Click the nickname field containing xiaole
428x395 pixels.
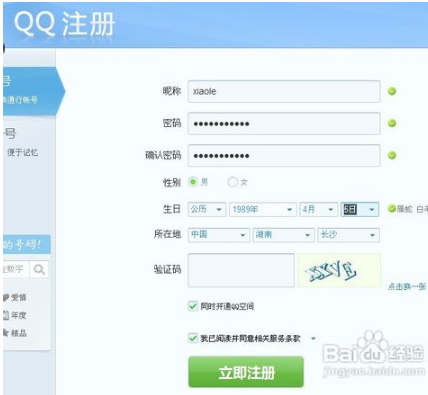pyautogui.click(x=284, y=91)
